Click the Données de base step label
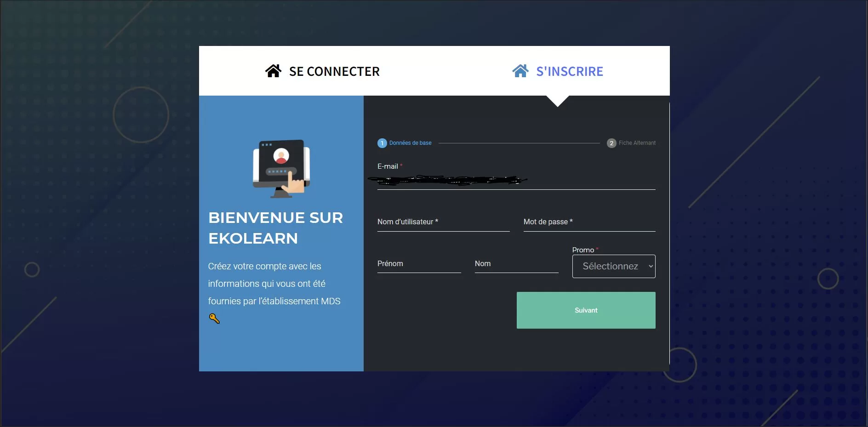868x427 pixels. [411, 143]
